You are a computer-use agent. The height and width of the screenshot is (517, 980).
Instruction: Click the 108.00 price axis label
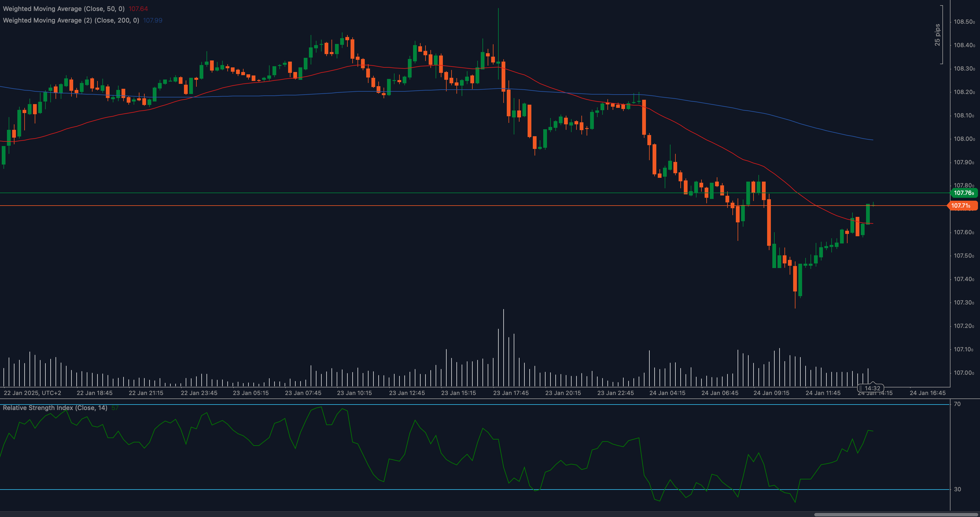click(964, 139)
